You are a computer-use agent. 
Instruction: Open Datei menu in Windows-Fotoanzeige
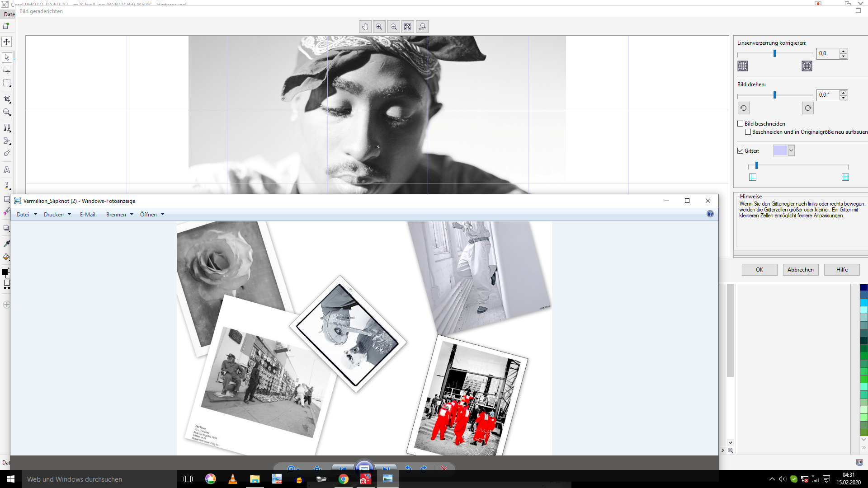(x=27, y=215)
